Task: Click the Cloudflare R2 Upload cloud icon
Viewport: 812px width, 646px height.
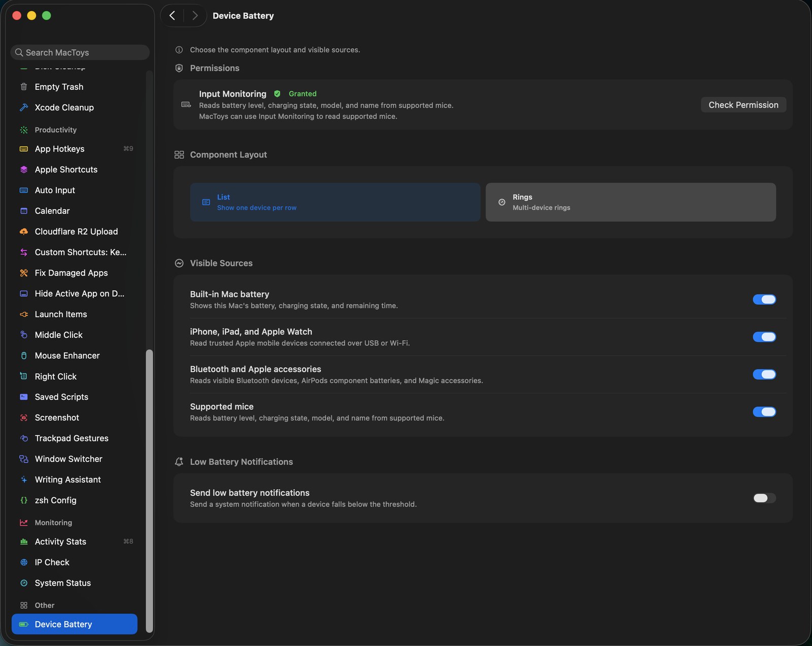Action: [x=24, y=232]
